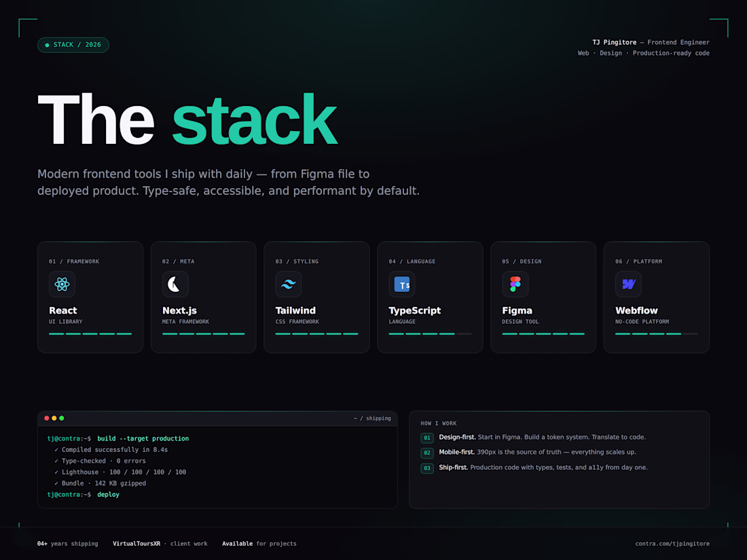Click the TypeScript skill level bar
This screenshot has width=747, height=560.
[x=430, y=334]
